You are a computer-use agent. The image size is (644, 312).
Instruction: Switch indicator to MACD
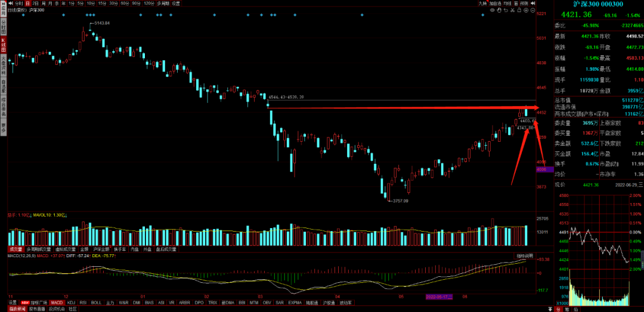(x=56, y=302)
